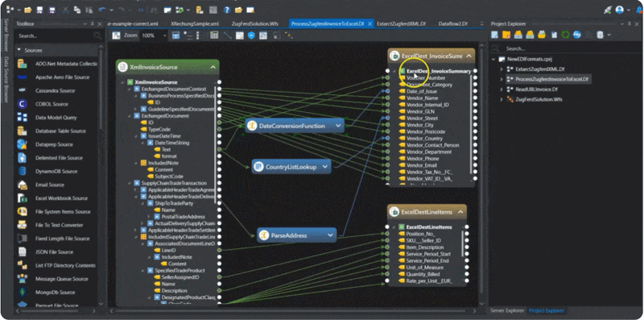
Task: Click the Undo arrow icon
Action: tap(102, 10)
